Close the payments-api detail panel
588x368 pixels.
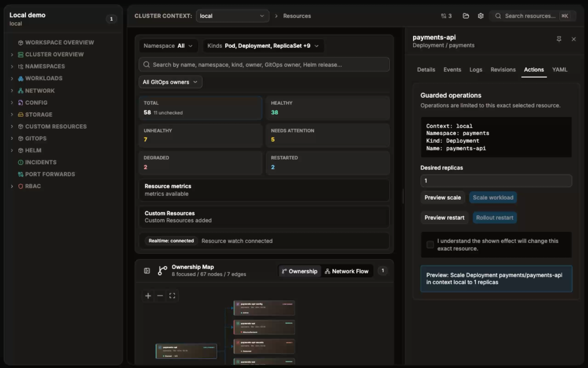574,39
